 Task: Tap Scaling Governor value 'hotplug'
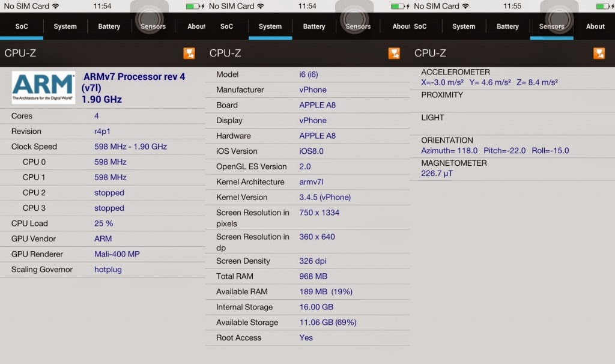[108, 270]
